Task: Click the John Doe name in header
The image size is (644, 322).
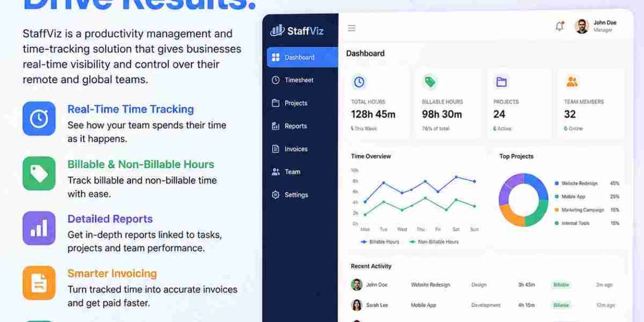Action: 605,23
